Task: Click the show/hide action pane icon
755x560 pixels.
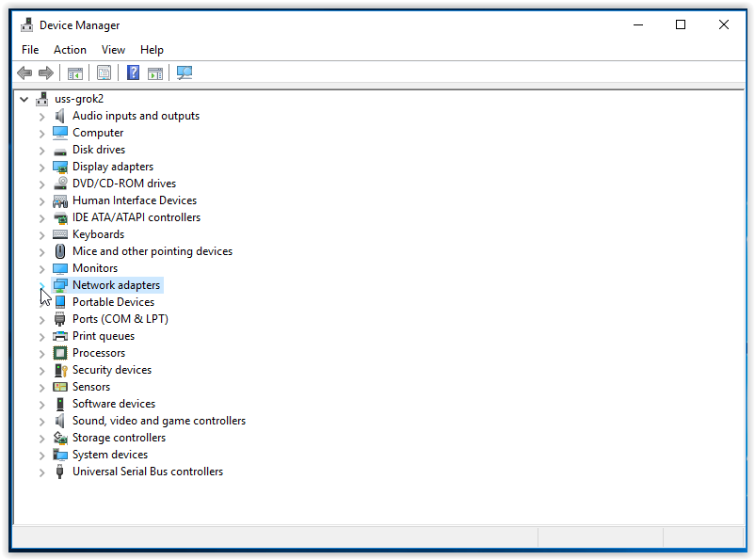Action: (x=155, y=73)
